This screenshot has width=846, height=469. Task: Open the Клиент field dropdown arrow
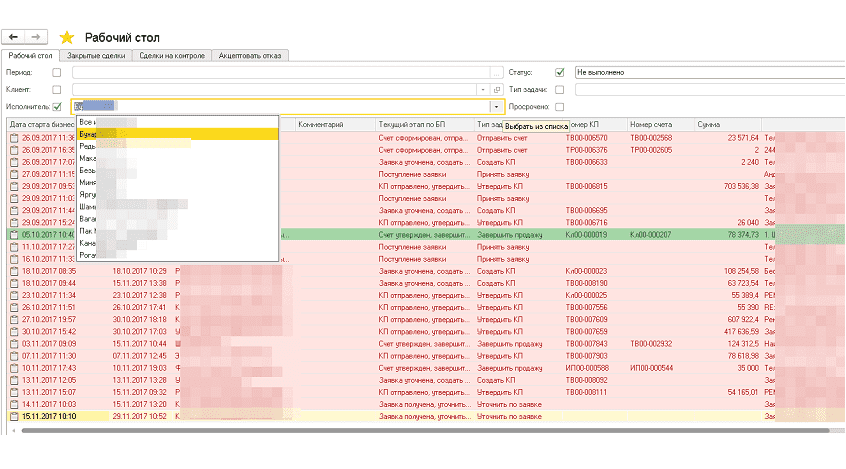pos(483,90)
